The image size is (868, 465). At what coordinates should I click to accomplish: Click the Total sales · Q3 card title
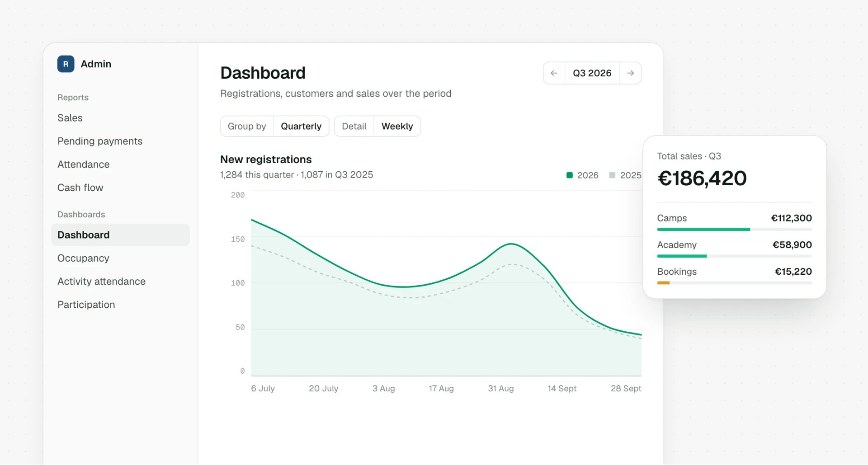[689, 156]
